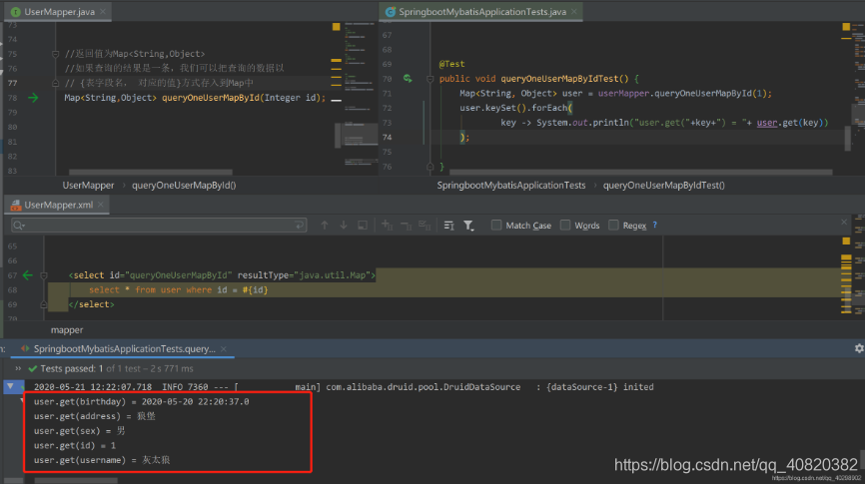Click yellow inspection indicator in UserMapper.xml
Viewport: 868px width, 484px height.
846,242
